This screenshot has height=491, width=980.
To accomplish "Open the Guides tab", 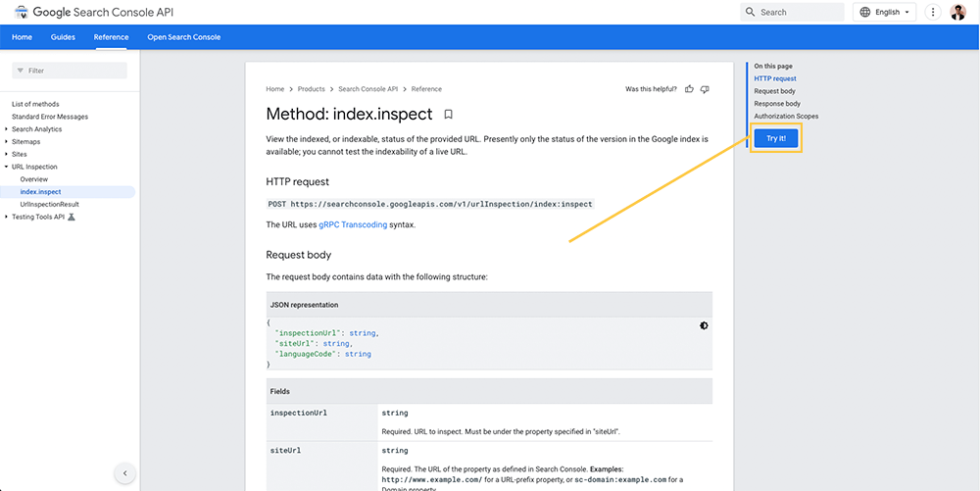I will coord(63,37).
